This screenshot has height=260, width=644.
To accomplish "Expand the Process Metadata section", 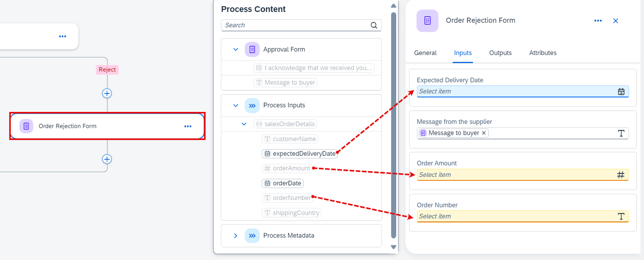I will [x=236, y=236].
